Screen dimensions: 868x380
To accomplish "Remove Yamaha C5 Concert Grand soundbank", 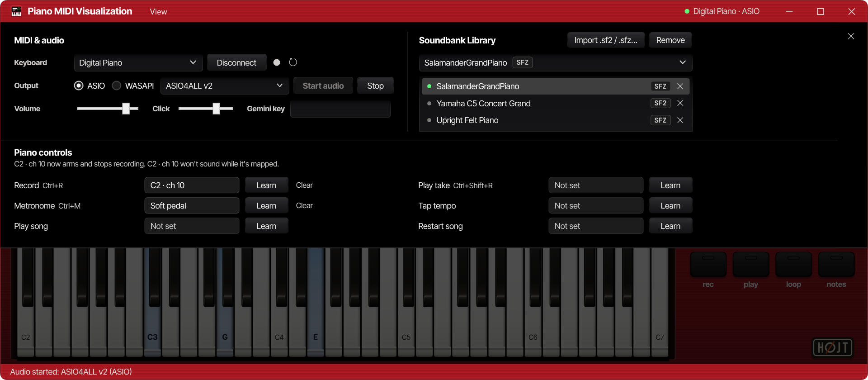I will click(x=680, y=103).
